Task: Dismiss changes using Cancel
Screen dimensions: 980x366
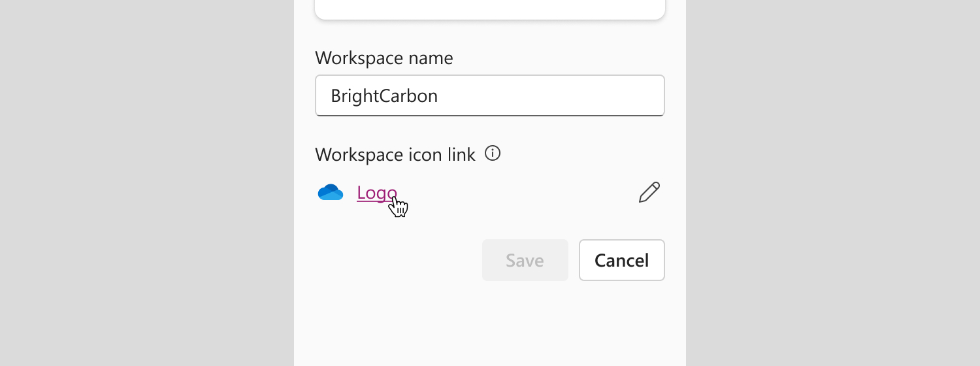Action: [x=621, y=260]
